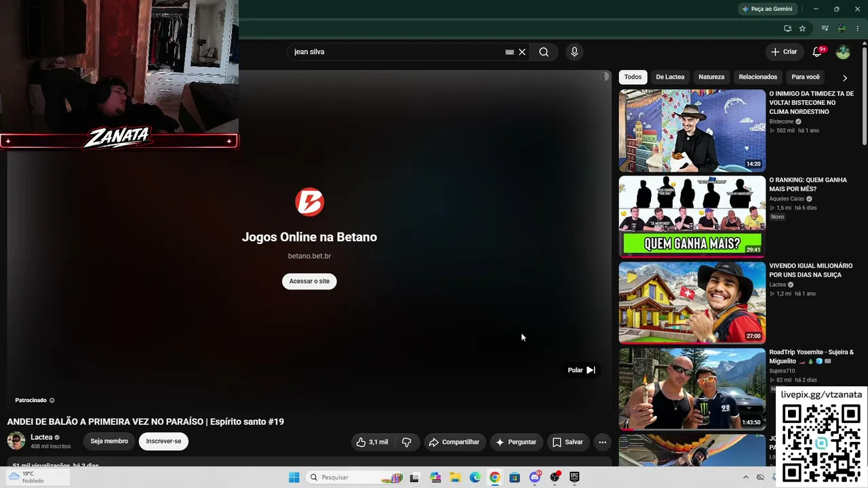
Task: Open Chrome three-dot menu
Action: (858, 28)
